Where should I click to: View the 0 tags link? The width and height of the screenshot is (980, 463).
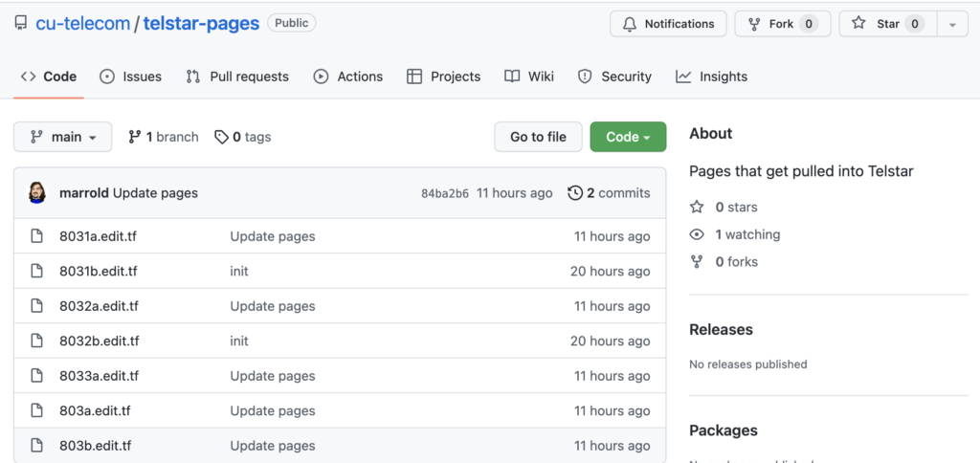click(242, 137)
